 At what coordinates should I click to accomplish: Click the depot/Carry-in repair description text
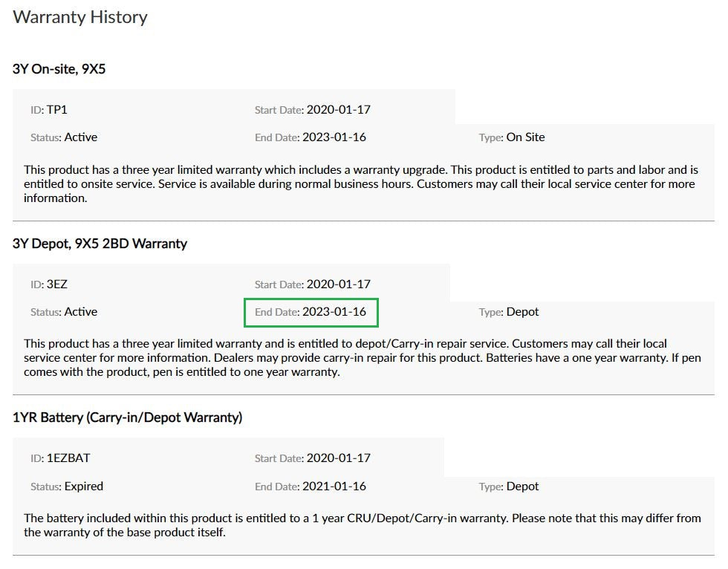coord(363,358)
